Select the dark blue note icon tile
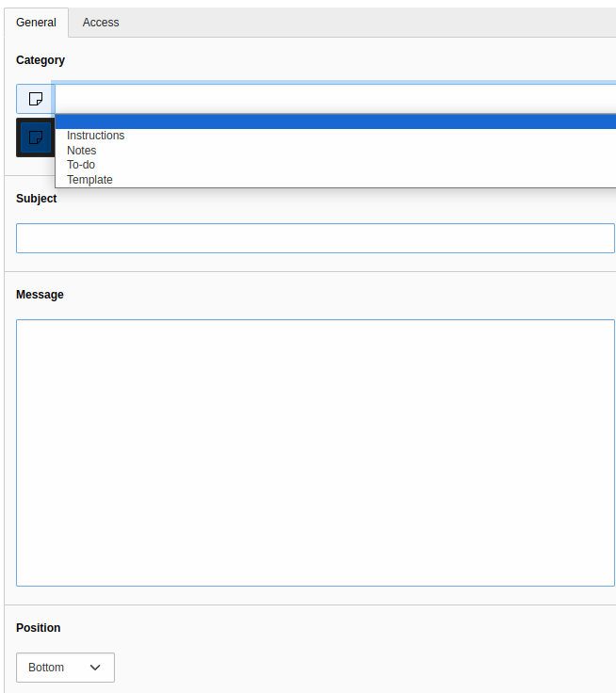 (35, 137)
